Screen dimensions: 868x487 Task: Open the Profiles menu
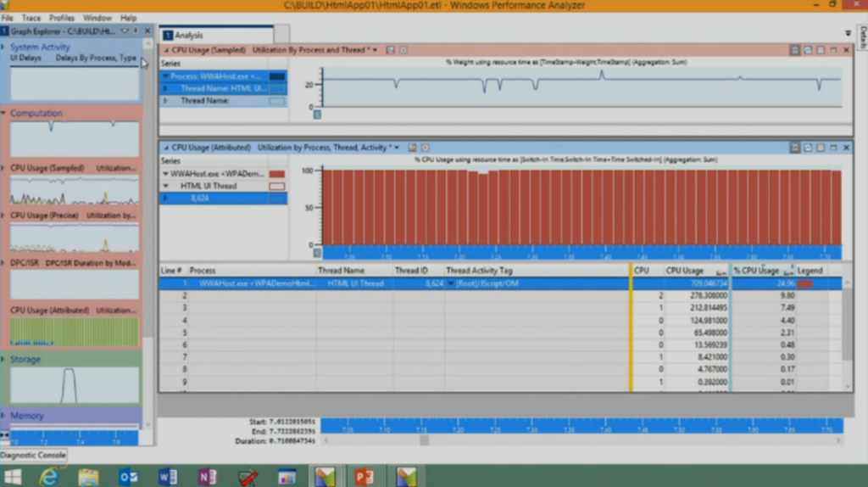(x=61, y=18)
